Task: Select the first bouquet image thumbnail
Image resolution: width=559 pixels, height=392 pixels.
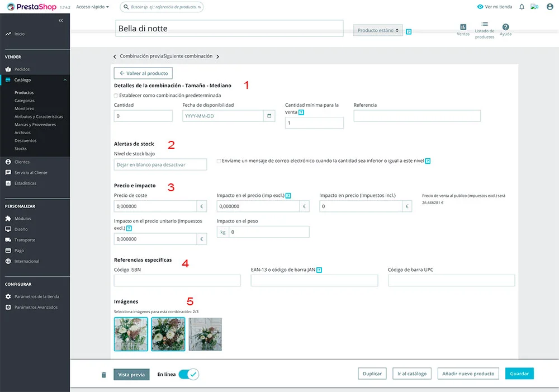Action: pos(131,334)
